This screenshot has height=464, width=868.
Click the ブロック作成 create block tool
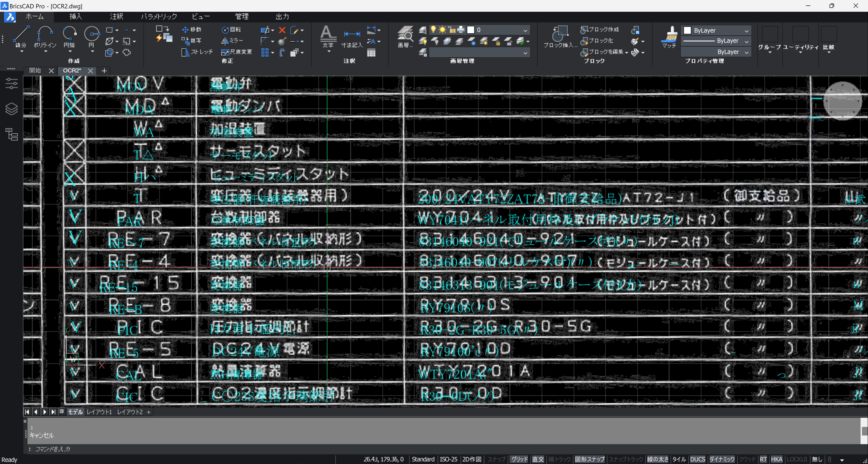click(x=599, y=30)
